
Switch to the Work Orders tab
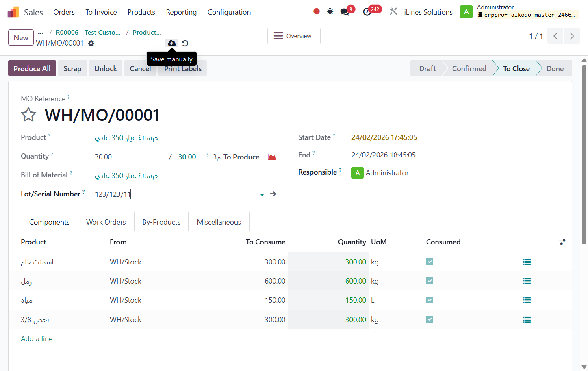(106, 222)
